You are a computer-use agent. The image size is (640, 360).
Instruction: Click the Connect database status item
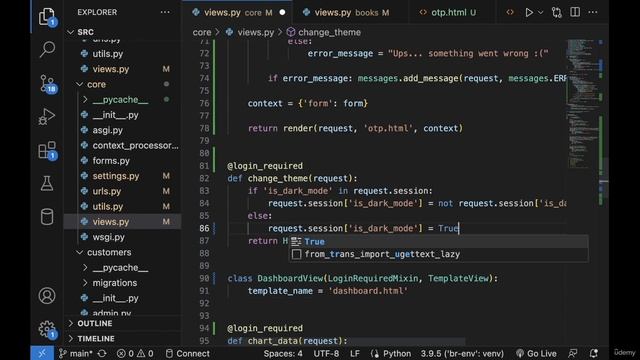pos(188,353)
